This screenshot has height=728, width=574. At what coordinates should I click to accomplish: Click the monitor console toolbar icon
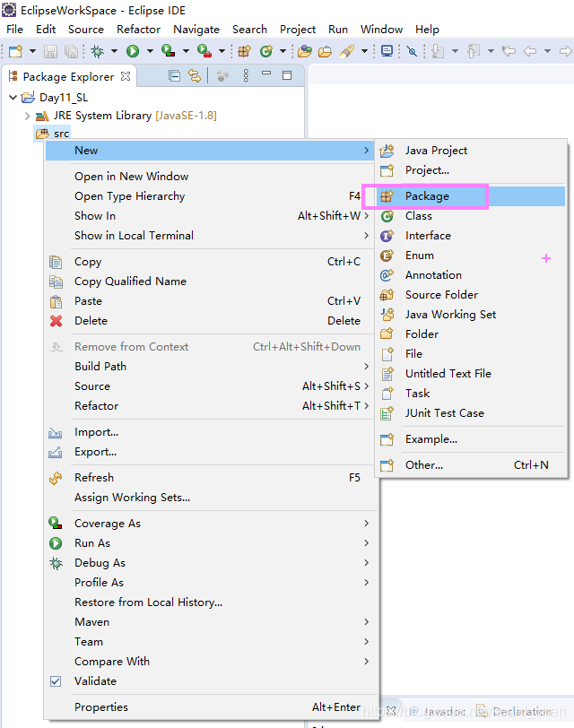387,50
